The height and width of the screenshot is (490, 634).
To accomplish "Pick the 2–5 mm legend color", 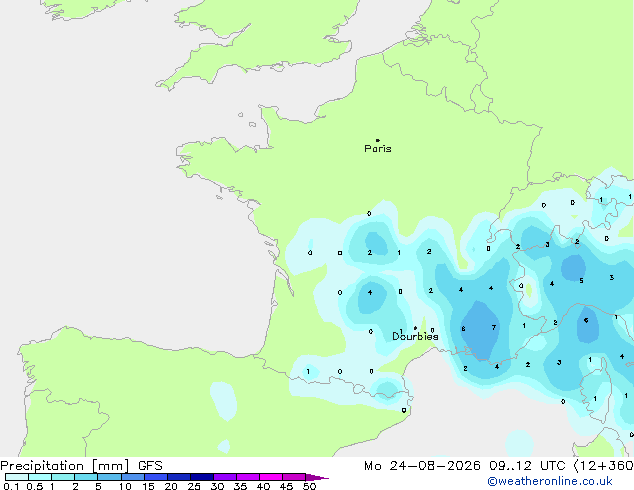I will 86,477.
